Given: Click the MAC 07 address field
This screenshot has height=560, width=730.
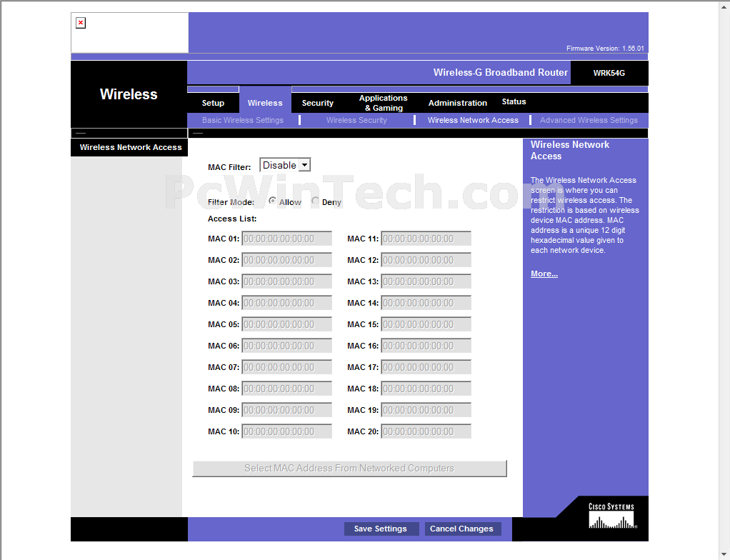Looking at the screenshot, I should tap(287, 367).
